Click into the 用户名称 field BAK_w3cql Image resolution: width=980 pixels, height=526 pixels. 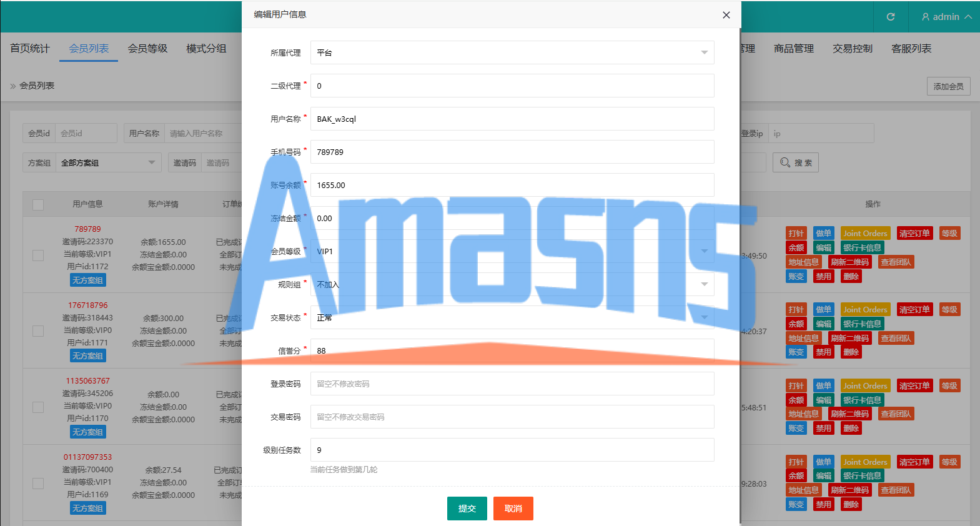512,119
